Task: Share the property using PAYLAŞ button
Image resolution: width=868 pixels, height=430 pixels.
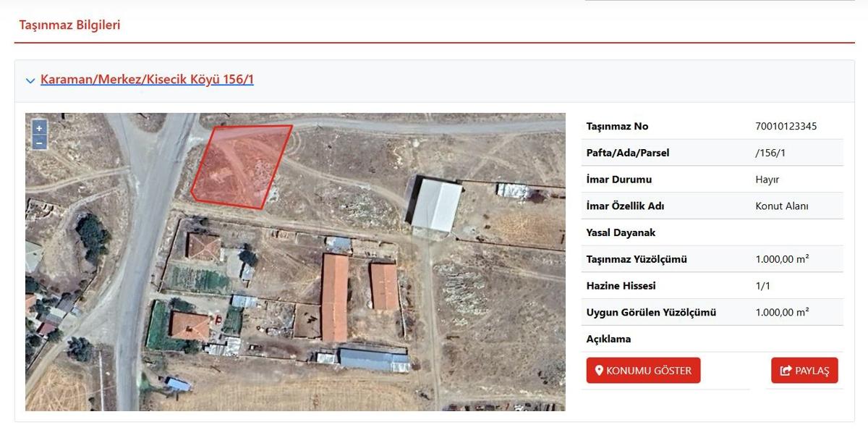Action: [804, 371]
